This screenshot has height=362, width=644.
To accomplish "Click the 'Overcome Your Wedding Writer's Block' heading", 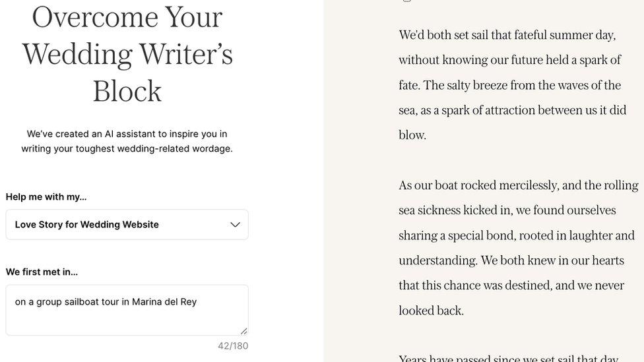I will coord(127,54).
